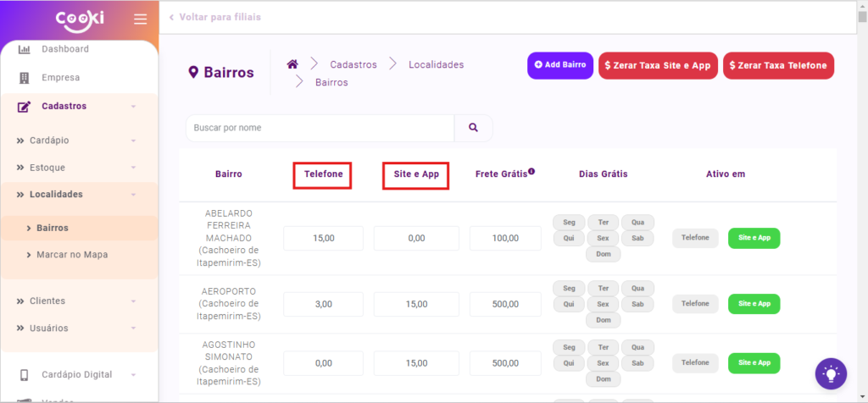Click the home icon in breadcrumb
868x403 pixels.
(x=292, y=64)
